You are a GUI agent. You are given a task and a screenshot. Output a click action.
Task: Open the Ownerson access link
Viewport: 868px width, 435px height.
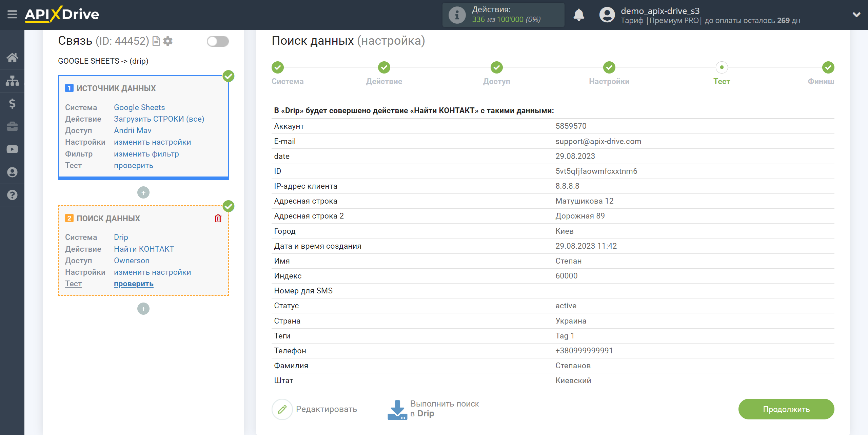(x=132, y=261)
